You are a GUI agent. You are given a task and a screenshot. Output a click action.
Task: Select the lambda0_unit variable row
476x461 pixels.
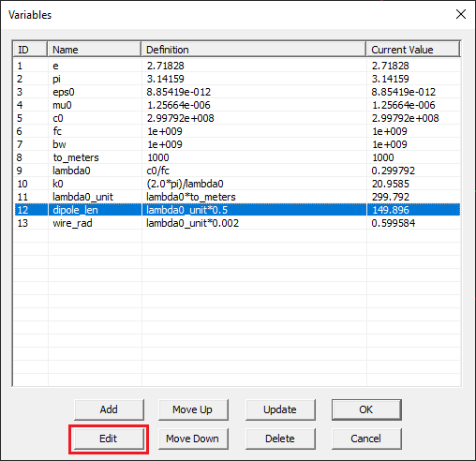tap(237, 197)
